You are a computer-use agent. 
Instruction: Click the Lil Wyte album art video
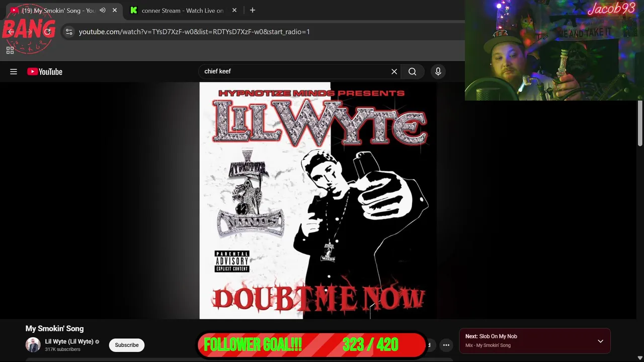point(318,201)
